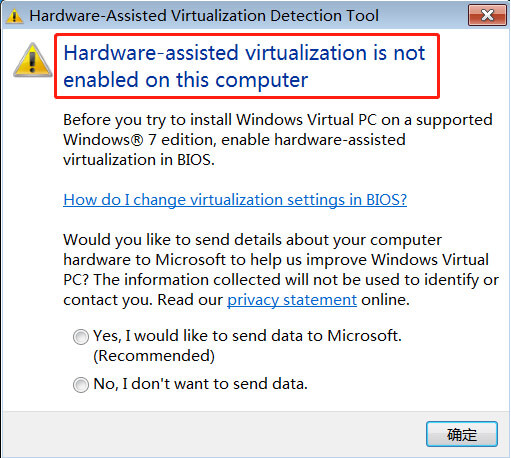Click the gray footer area beside the 确定 button
The width and height of the screenshot is (511, 458).
pyautogui.click(x=213, y=434)
